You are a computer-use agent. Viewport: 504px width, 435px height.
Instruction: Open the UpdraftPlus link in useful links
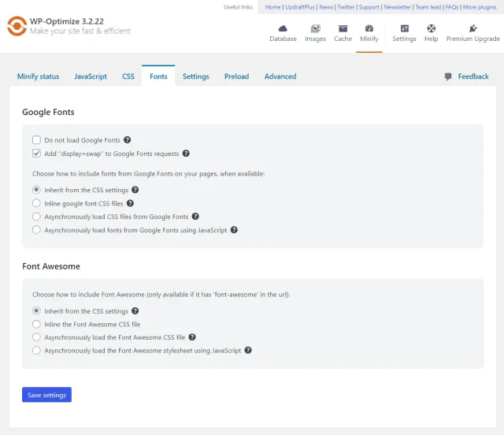[299, 7]
